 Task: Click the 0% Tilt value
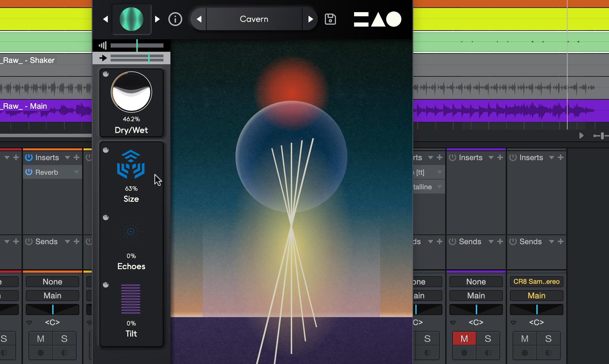click(131, 323)
